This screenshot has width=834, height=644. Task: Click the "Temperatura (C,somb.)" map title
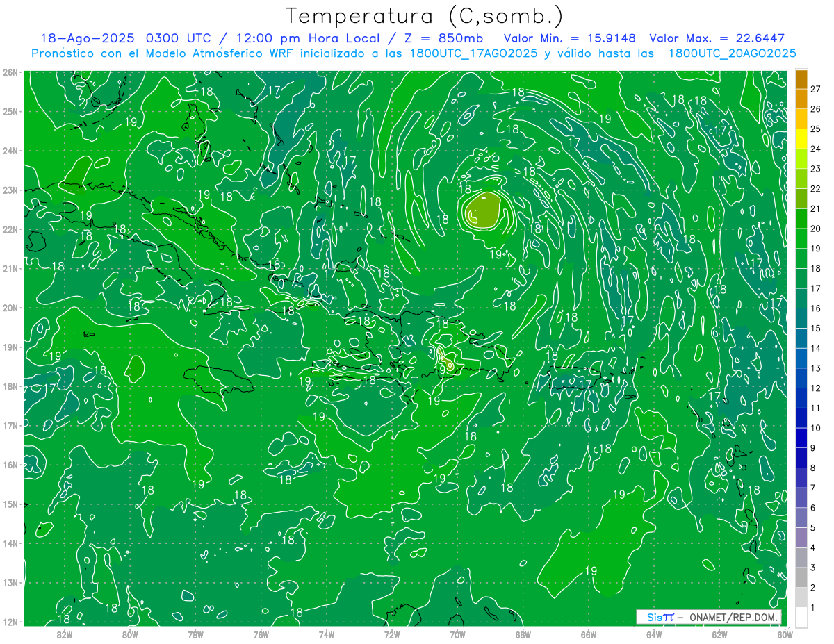click(x=425, y=15)
